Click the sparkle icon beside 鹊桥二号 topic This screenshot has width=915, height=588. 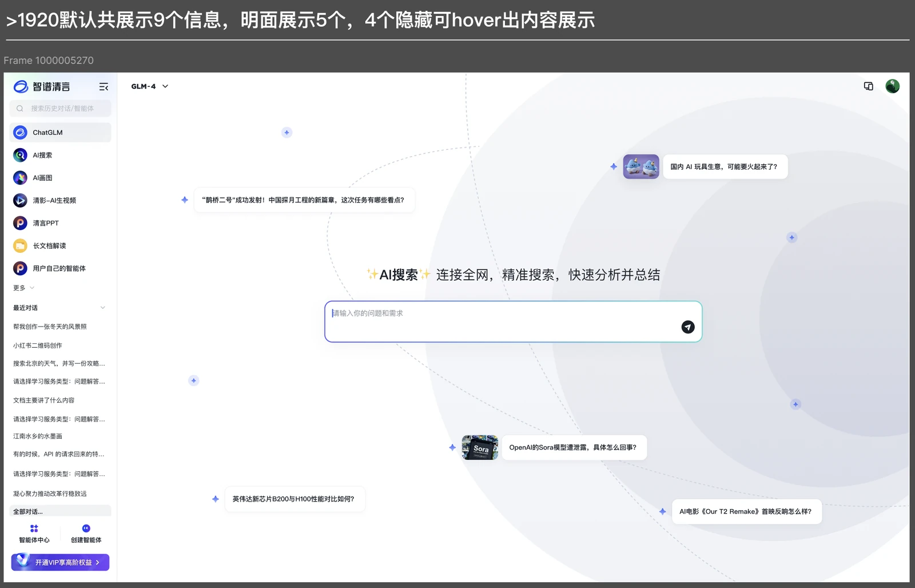185,200
